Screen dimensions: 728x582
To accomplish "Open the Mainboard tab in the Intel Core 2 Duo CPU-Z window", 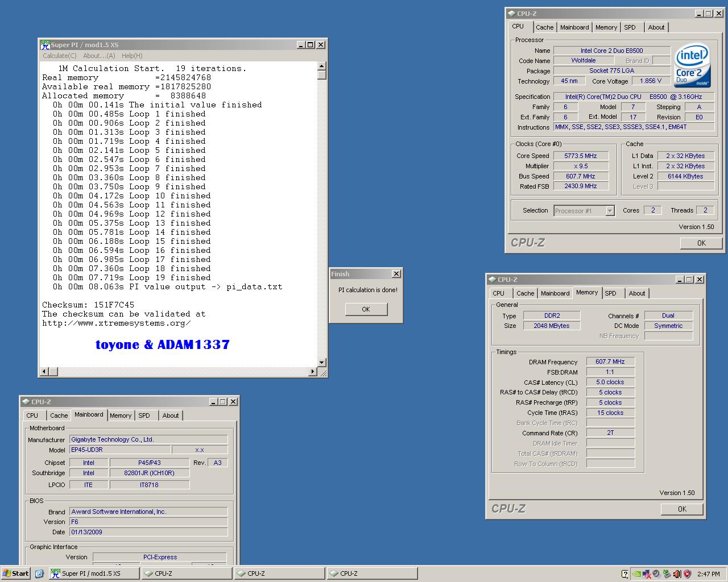I will [x=574, y=27].
